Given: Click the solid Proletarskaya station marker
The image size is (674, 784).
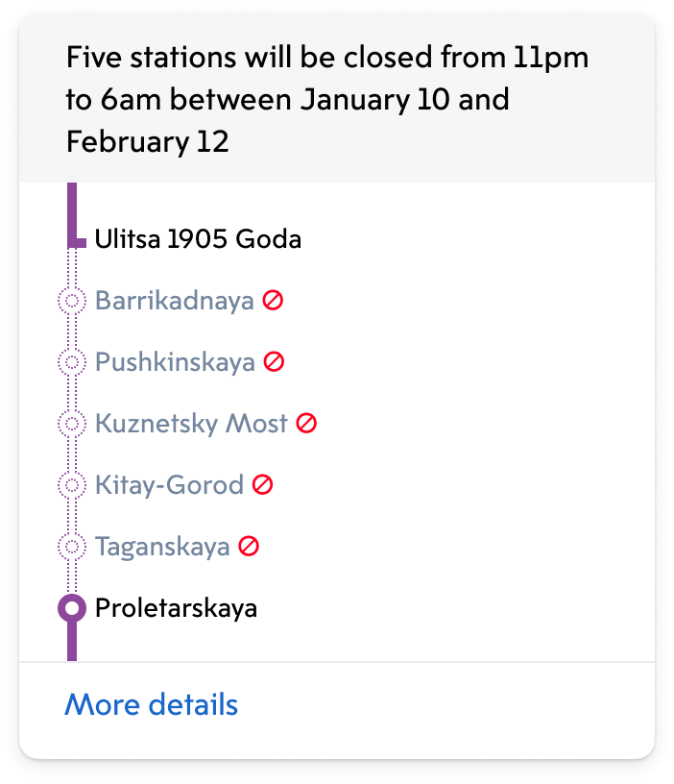Looking at the screenshot, I should coord(71,608).
